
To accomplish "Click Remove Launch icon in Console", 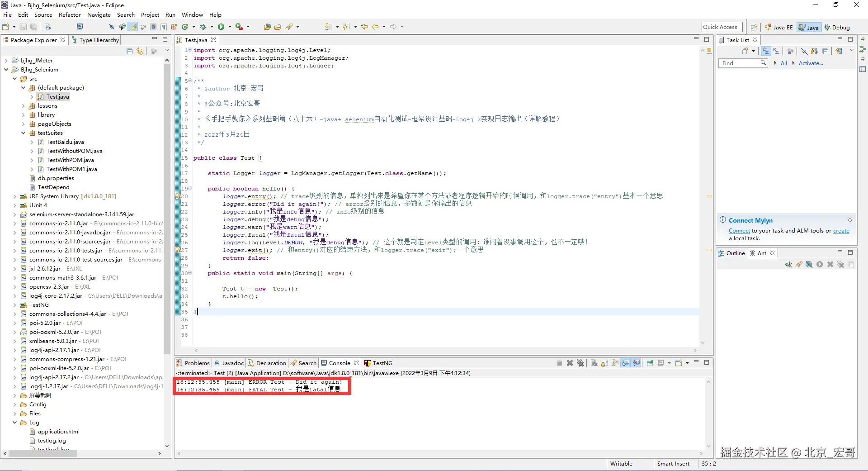I will click(x=570, y=363).
